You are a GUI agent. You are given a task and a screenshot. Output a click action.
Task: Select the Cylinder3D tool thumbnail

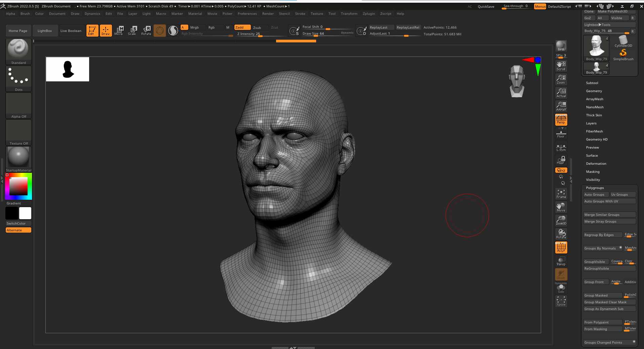[x=623, y=42]
